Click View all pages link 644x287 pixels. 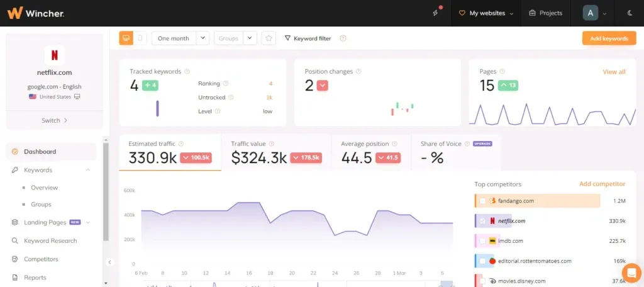point(614,72)
